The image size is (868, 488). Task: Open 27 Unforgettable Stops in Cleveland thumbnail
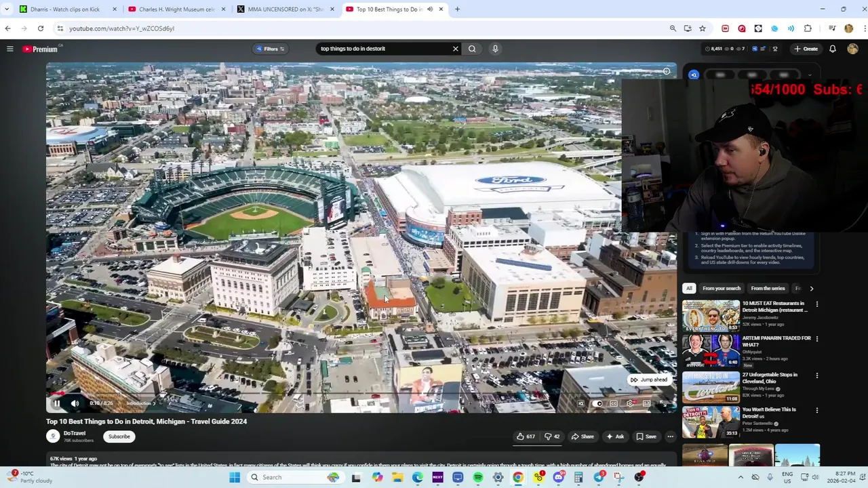711,387
